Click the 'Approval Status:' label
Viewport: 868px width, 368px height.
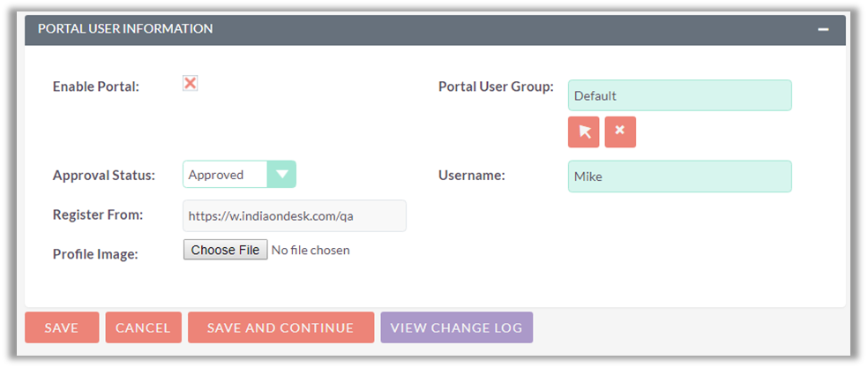click(104, 175)
